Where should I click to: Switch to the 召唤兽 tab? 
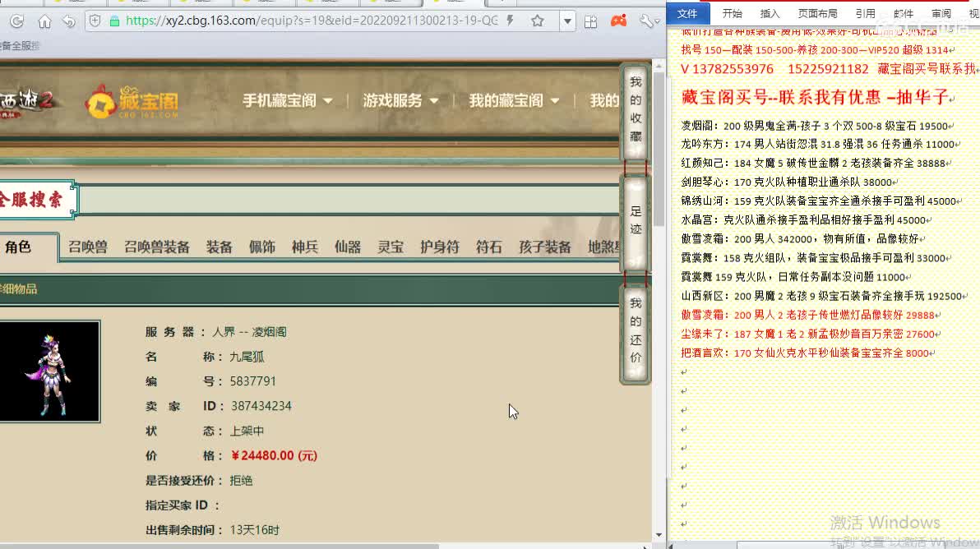[x=88, y=247]
